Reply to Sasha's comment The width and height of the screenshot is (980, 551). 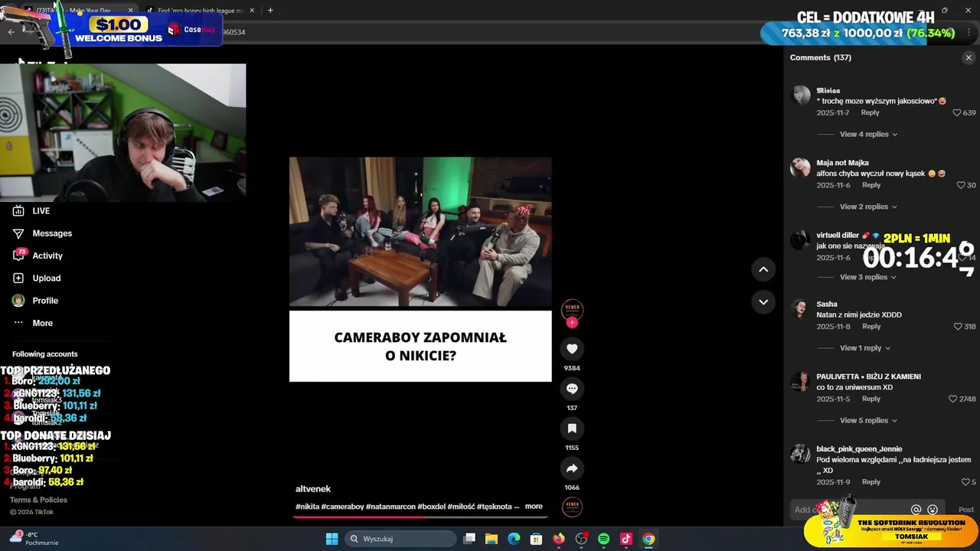point(871,327)
